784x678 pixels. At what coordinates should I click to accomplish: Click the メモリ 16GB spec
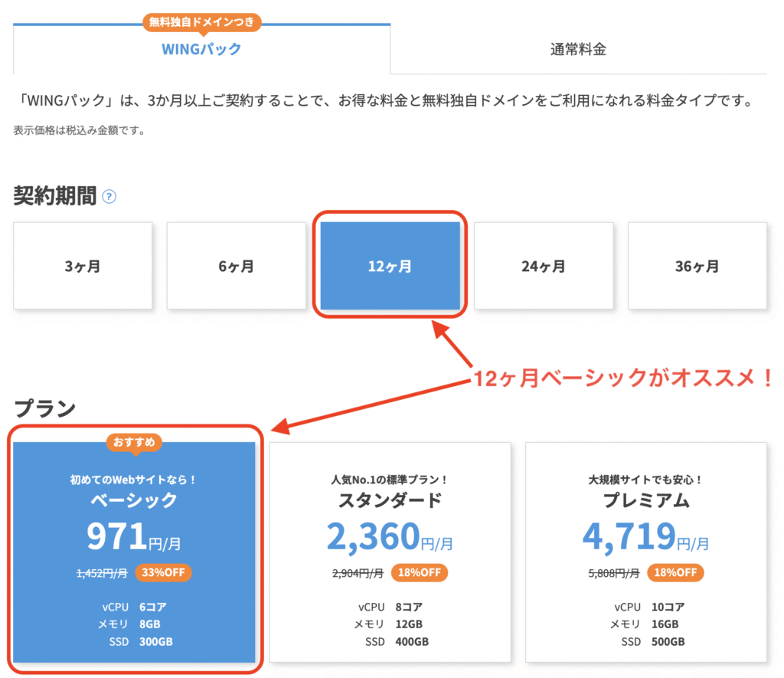coord(644,624)
